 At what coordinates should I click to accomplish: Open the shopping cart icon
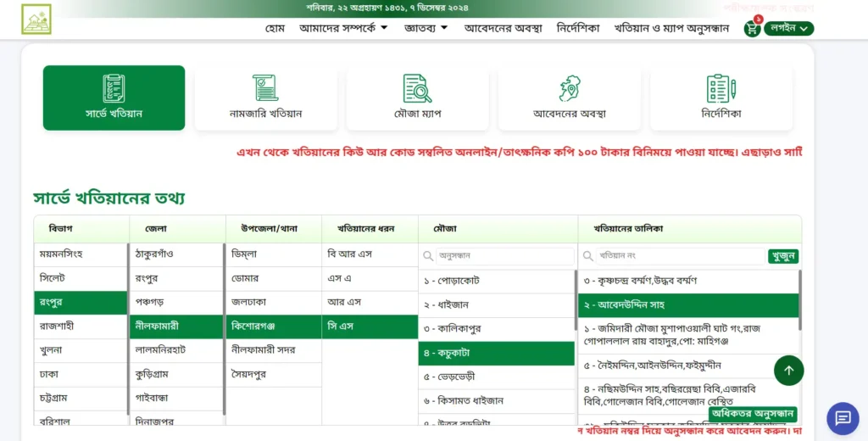[x=751, y=29]
